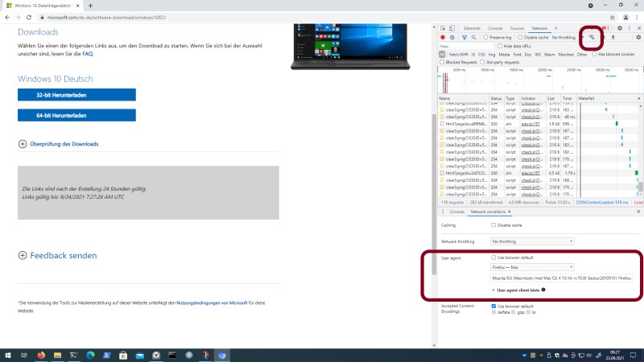Select the All filter chip in the Network type filters
Image resolution: width=644 pixels, height=362 pixels.
[x=442, y=54]
